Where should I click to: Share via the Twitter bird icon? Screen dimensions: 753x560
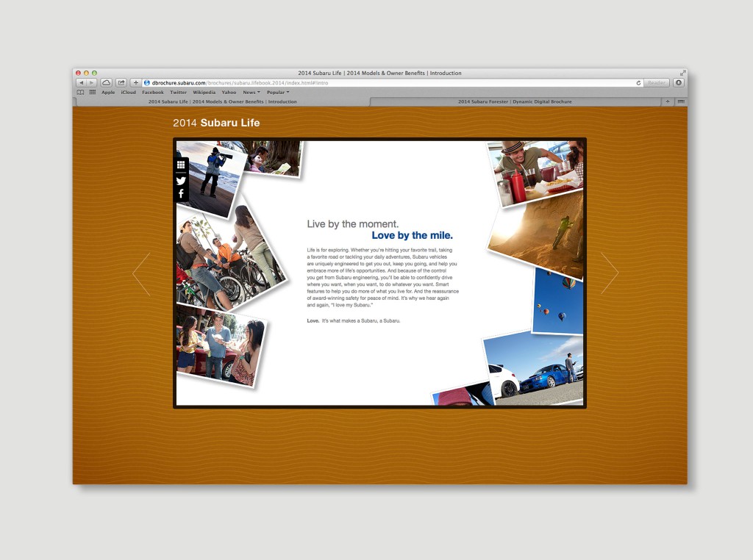[181, 181]
